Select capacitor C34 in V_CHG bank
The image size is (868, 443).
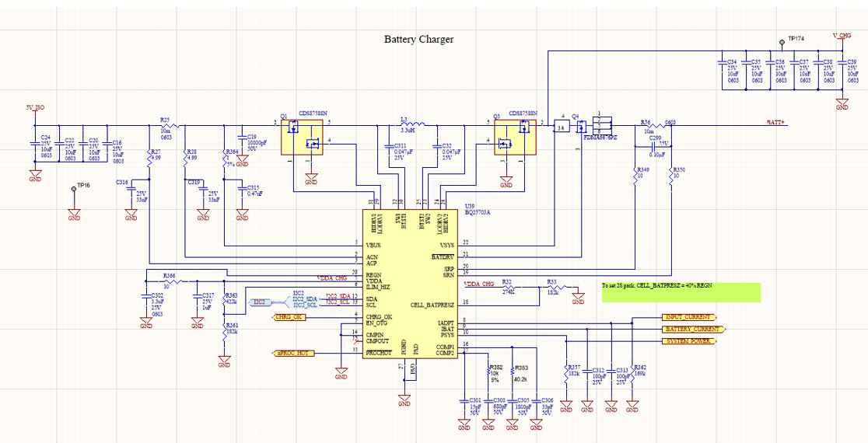pos(722,62)
